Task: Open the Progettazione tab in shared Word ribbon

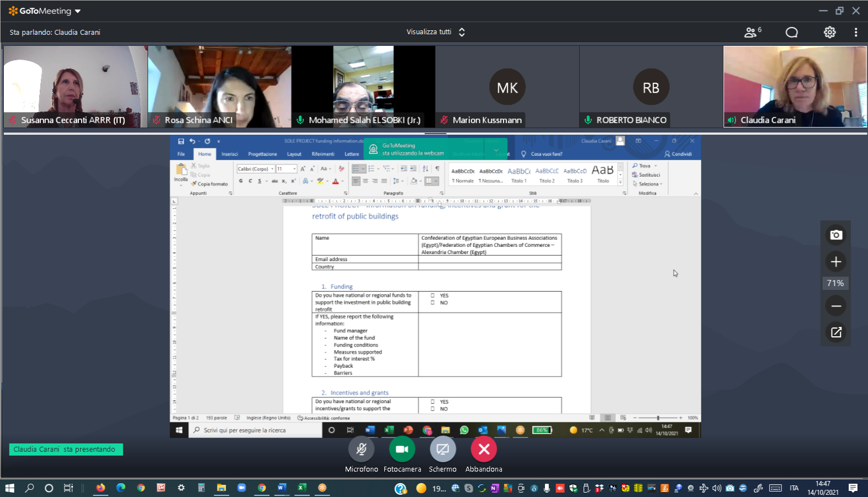Action: 262,154
